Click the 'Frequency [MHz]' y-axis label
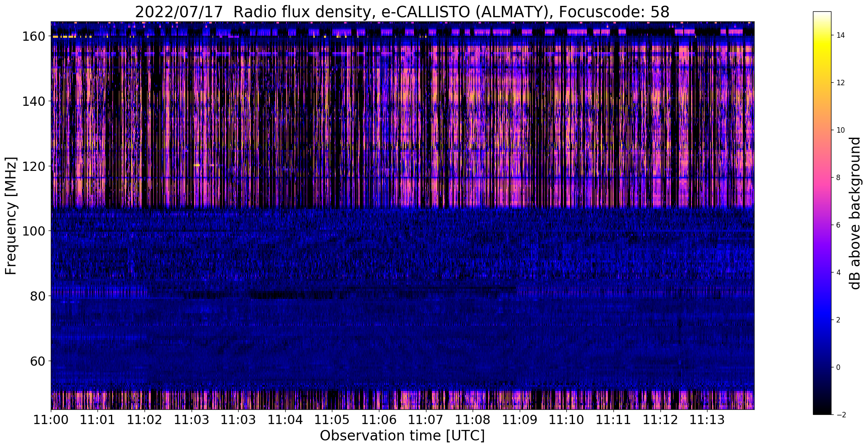 pos(11,216)
